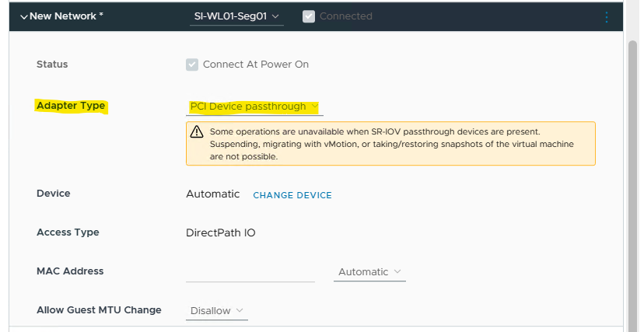The width and height of the screenshot is (644, 332).
Task: Open the Allow Guest MTU Change dropdown
Action: (x=217, y=311)
